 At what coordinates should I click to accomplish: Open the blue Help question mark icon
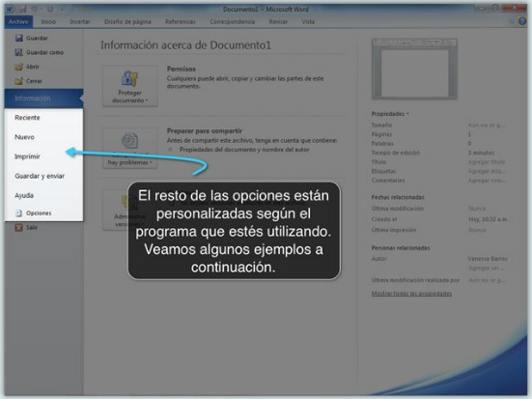point(522,21)
